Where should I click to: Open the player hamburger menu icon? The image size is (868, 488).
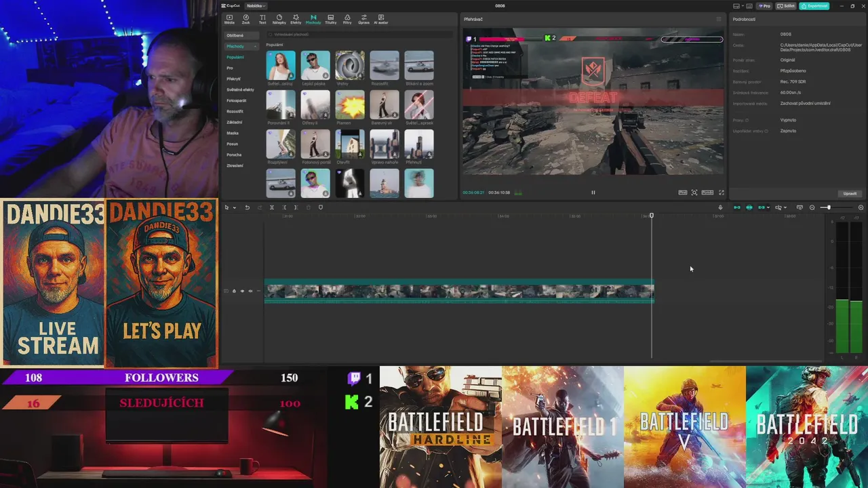pyautogui.click(x=719, y=19)
